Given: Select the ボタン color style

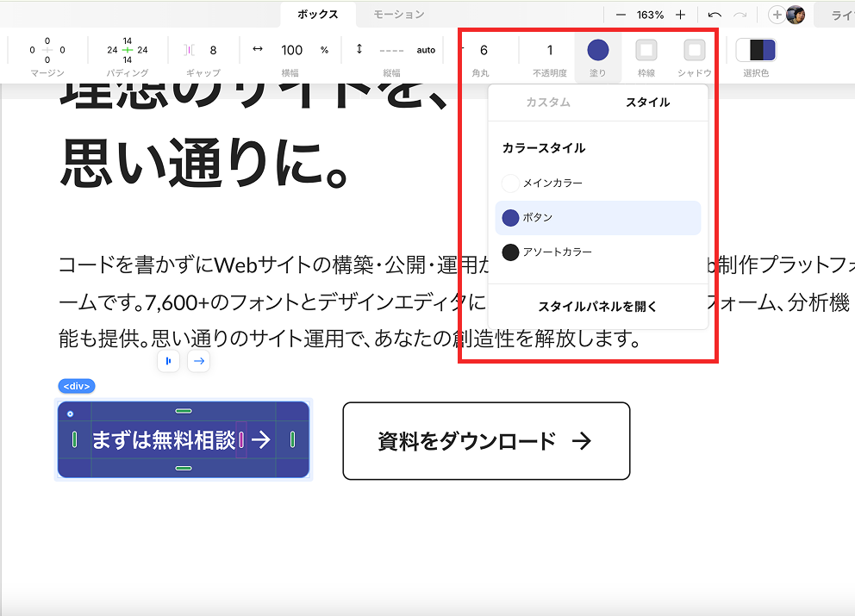Looking at the screenshot, I should 597,217.
